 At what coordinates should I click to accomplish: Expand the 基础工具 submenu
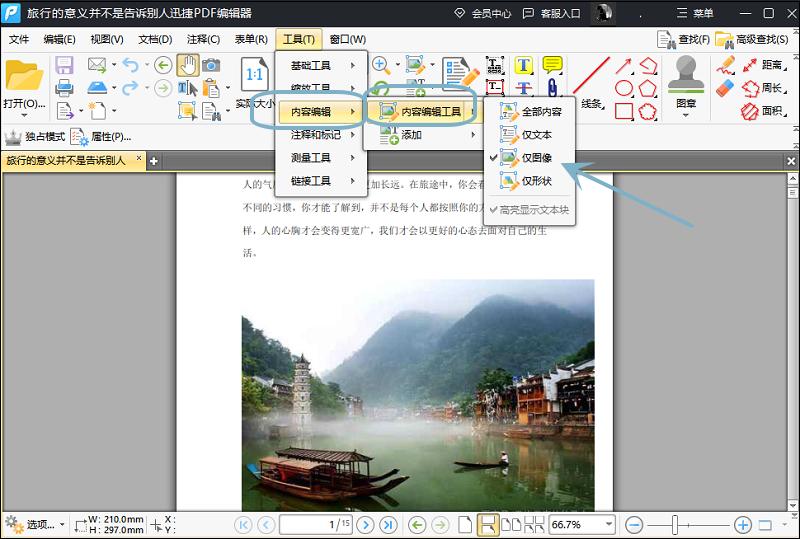(321, 65)
